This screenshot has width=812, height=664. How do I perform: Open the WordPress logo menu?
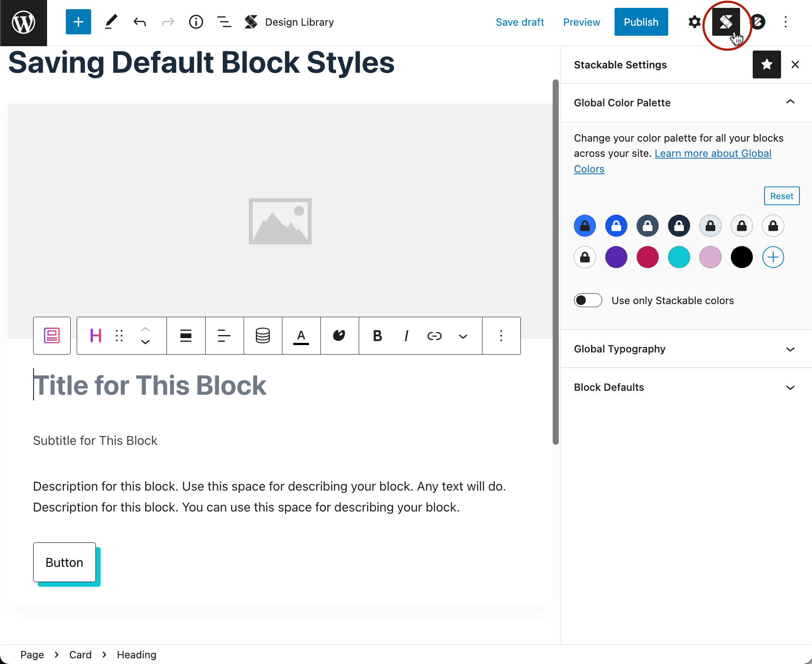click(24, 23)
